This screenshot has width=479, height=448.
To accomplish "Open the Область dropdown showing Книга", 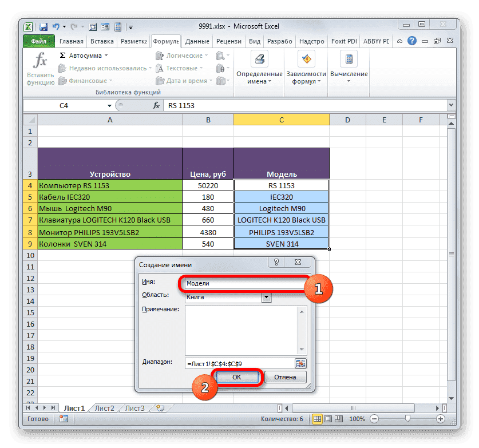I will coord(265,297).
